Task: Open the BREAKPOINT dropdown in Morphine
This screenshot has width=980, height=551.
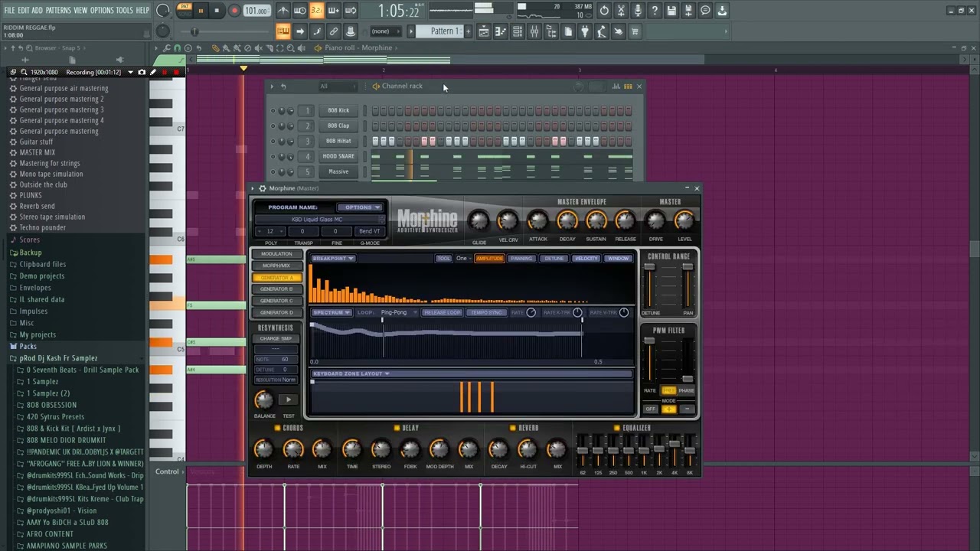Action: pos(332,259)
